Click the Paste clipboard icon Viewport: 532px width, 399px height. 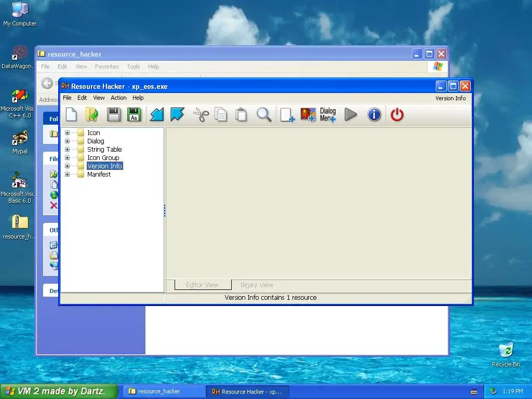pos(241,114)
